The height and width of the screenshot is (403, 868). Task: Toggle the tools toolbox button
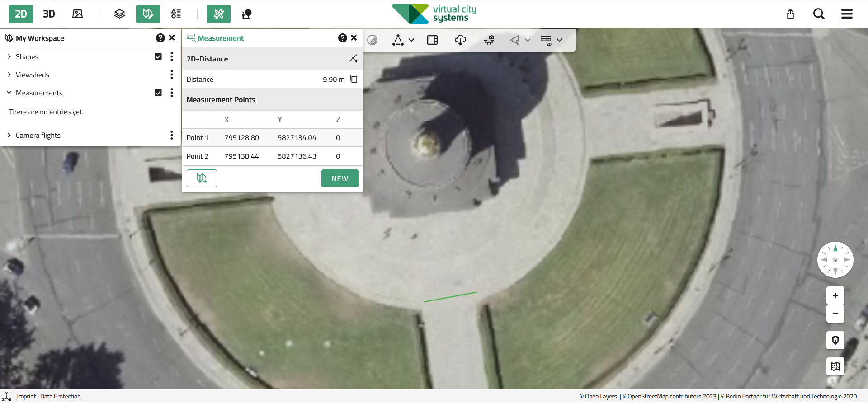pos(218,14)
